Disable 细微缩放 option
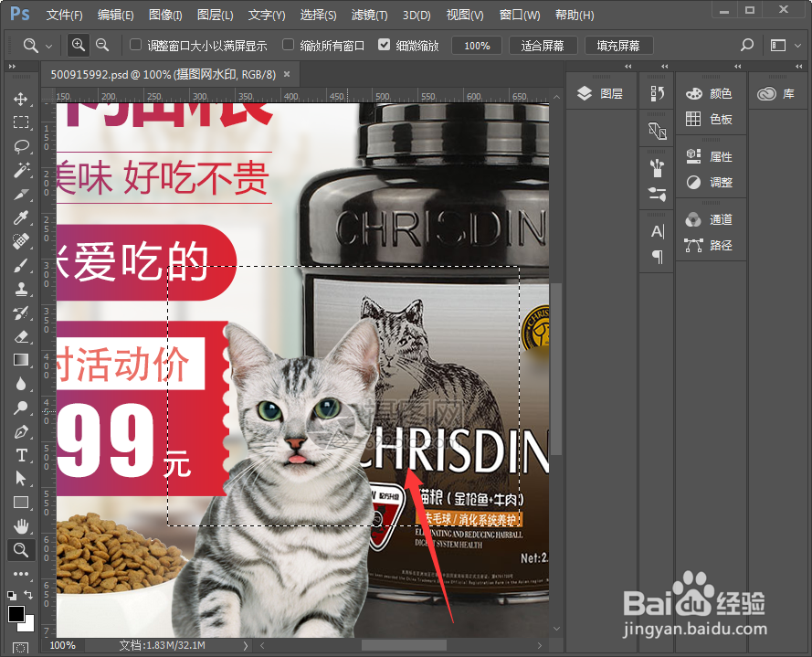This screenshot has width=812, height=657. [385, 44]
